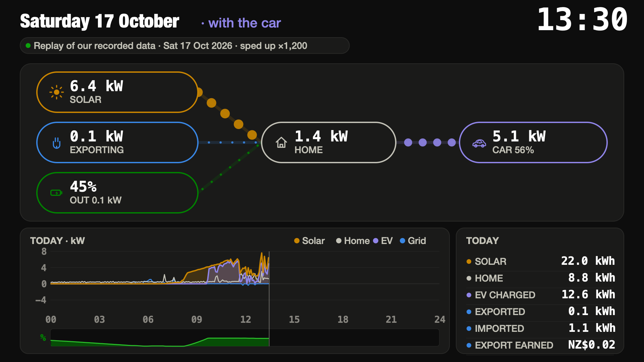Click the EXPORTED 0.1 kWh row
The width and height of the screenshot is (644, 362).
540,312
